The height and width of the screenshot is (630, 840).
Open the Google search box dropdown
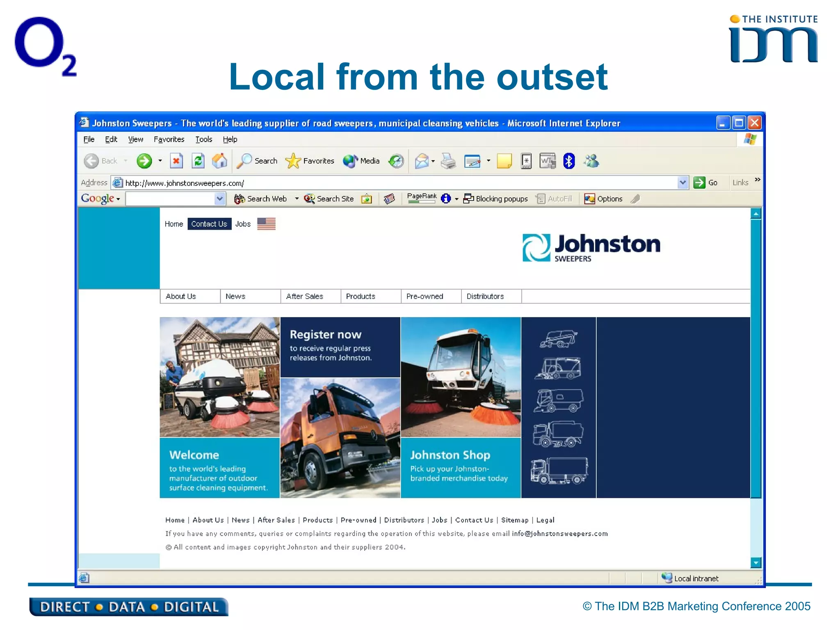click(x=220, y=199)
